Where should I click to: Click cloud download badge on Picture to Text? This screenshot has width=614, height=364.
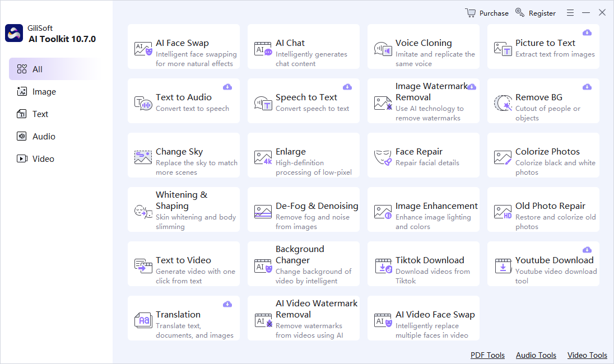click(x=587, y=32)
